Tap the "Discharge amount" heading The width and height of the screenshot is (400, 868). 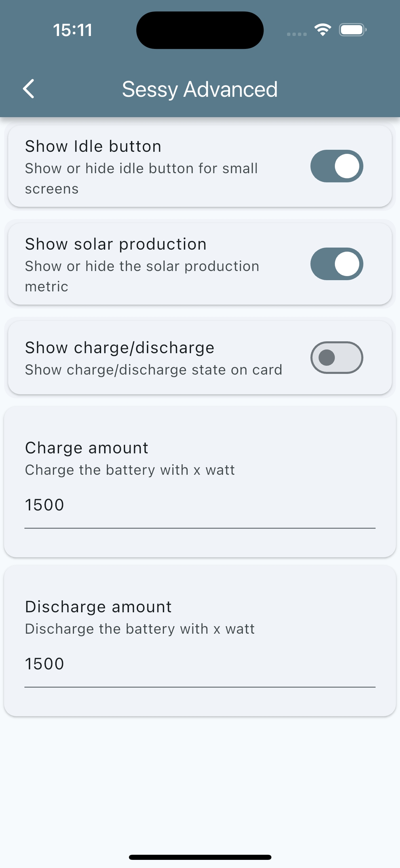[98, 607]
